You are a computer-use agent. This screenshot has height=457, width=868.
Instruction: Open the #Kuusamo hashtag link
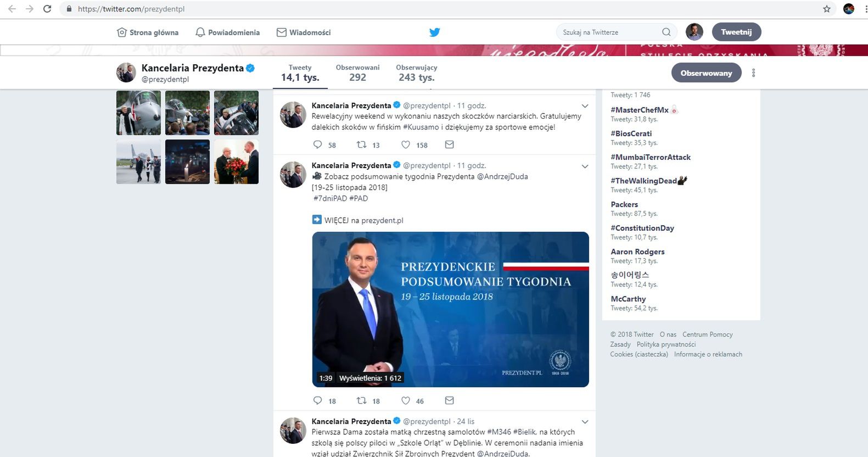pos(422,127)
